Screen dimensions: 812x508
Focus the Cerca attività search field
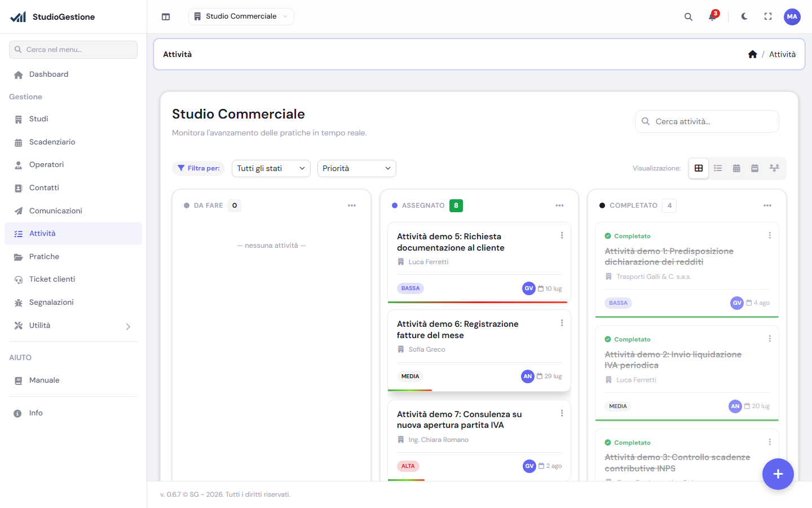(707, 121)
